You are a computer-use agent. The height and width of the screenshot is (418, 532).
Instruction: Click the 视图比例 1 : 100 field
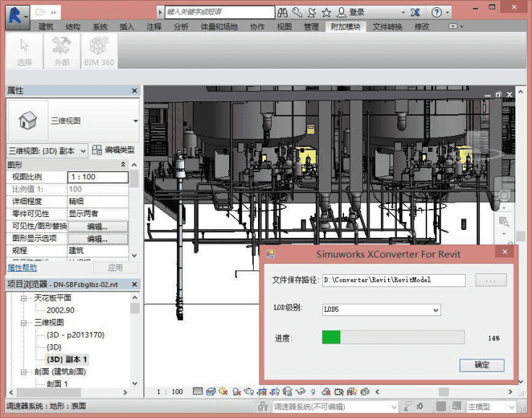[98, 177]
